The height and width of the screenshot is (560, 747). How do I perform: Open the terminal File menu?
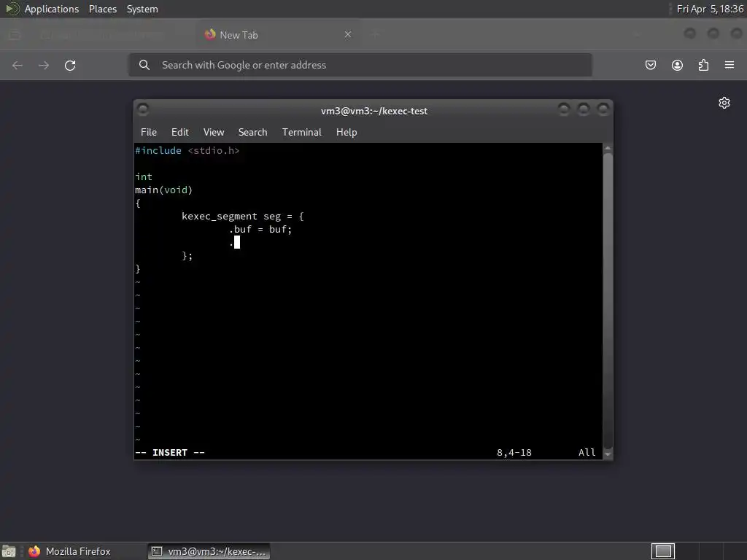149,133
